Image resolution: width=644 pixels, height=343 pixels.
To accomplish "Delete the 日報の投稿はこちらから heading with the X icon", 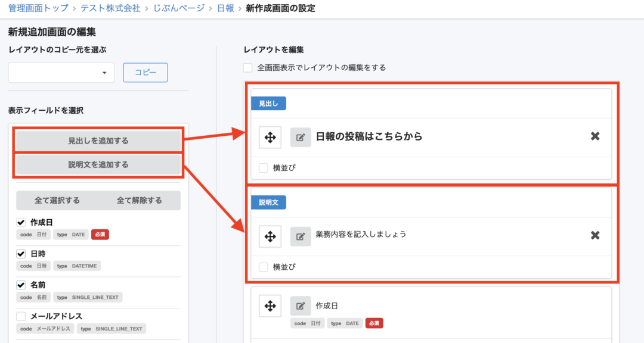I will click(594, 136).
